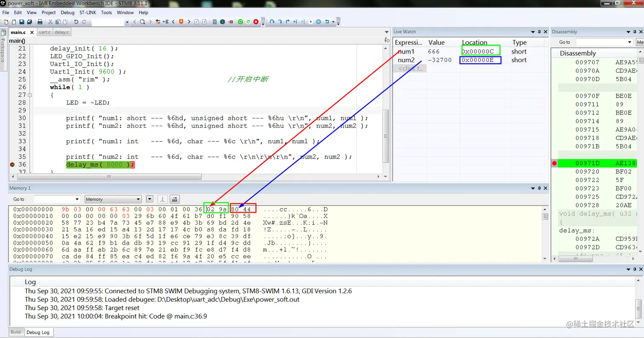Open the Disassembly Go to dropdown
Screen dimensions: 644x338
pyautogui.click(x=630, y=42)
